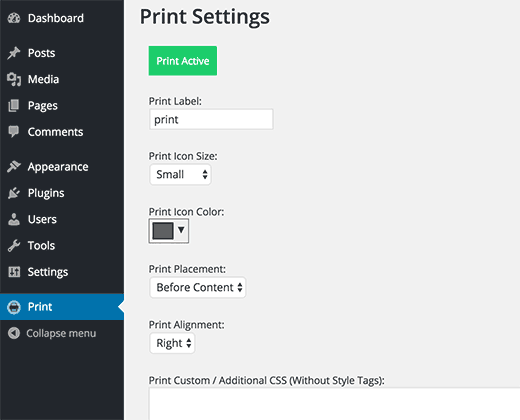Open the Print Icon Color swatch picker
Viewport: 520px width, 420px height.
(169, 231)
